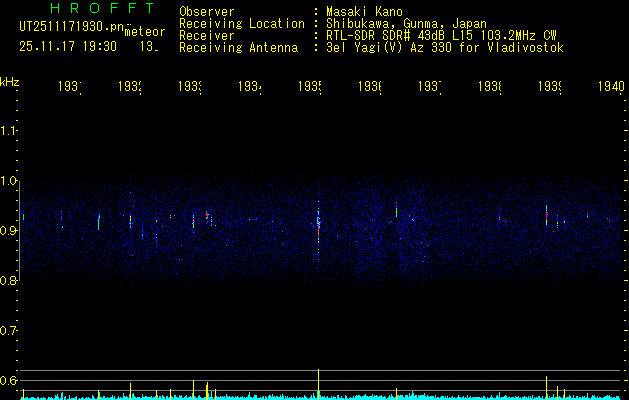Click the meteor echo at 1932 in spectrogram
This screenshot has width=629, height=400.
(130, 221)
